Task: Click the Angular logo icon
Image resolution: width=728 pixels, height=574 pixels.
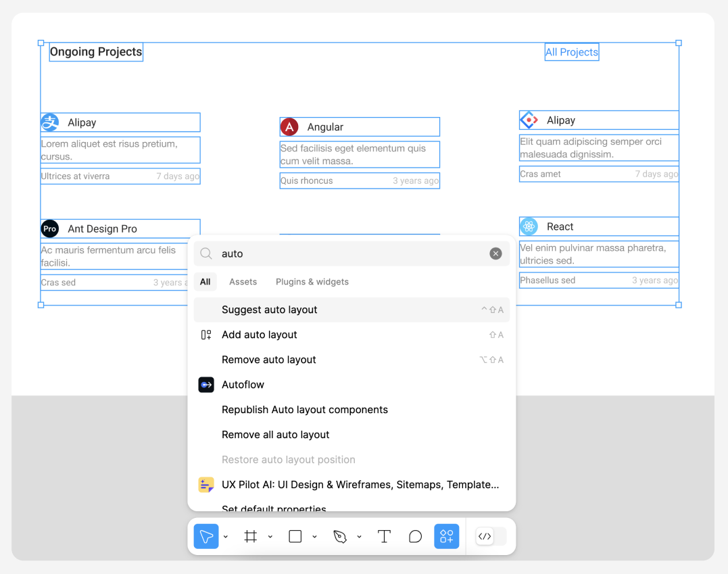Action: pos(289,127)
